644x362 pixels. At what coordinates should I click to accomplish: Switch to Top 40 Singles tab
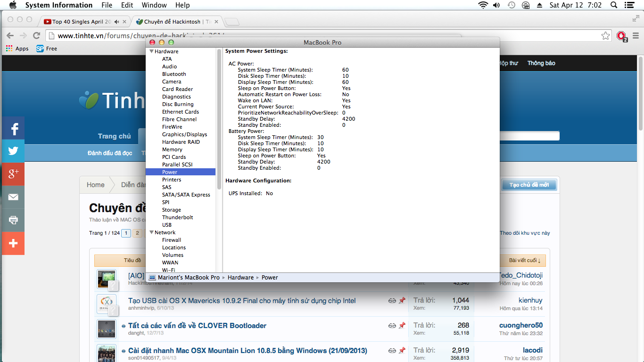pyautogui.click(x=82, y=22)
